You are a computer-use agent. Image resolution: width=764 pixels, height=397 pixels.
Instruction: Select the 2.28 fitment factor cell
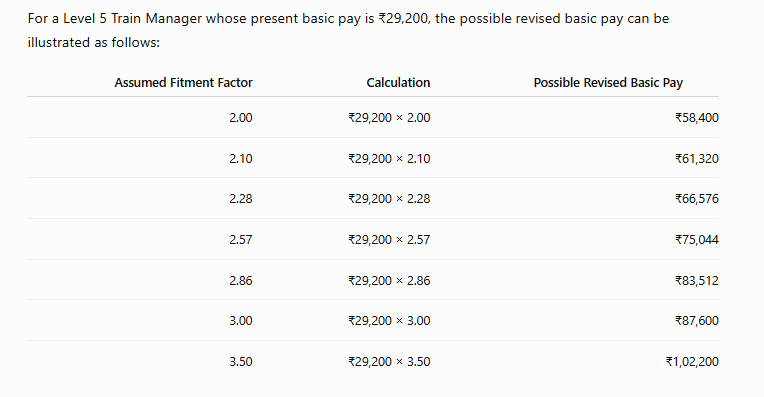tap(241, 199)
